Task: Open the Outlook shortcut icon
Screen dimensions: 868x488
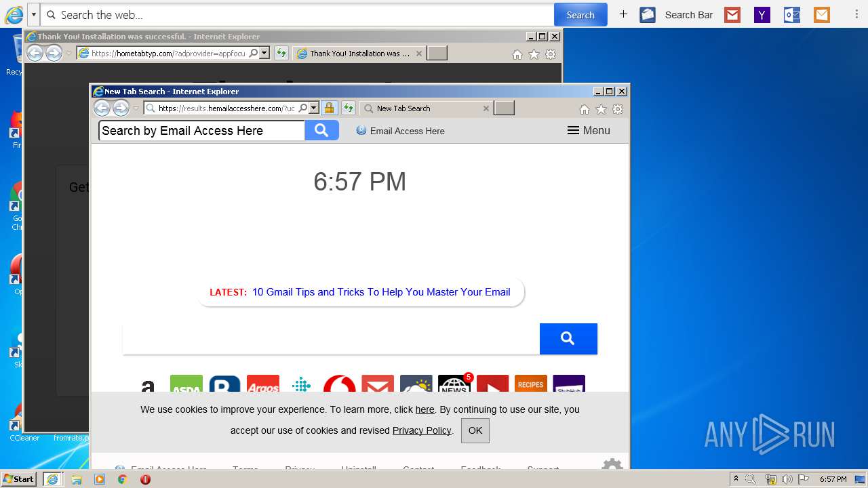Action: tap(792, 15)
